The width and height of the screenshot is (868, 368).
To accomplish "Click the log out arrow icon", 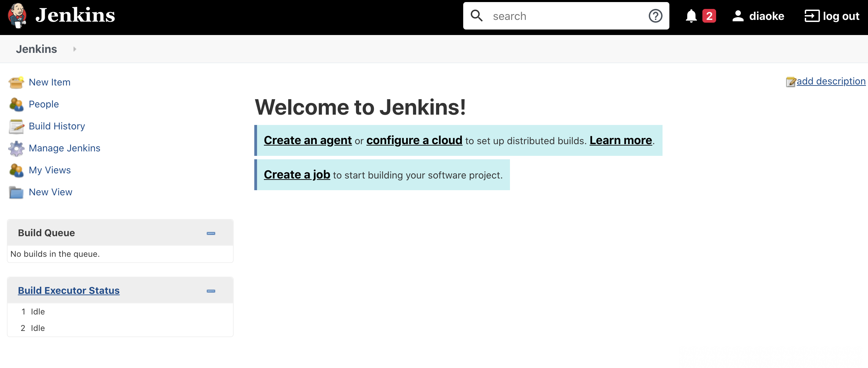I will pyautogui.click(x=812, y=16).
